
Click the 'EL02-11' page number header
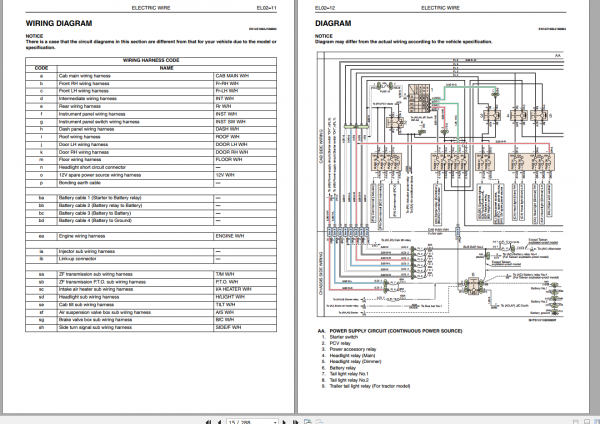266,8
